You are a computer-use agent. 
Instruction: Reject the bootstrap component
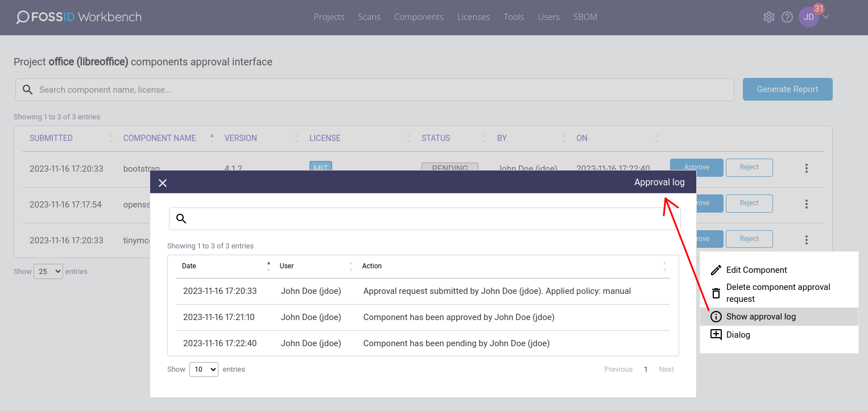[749, 167]
